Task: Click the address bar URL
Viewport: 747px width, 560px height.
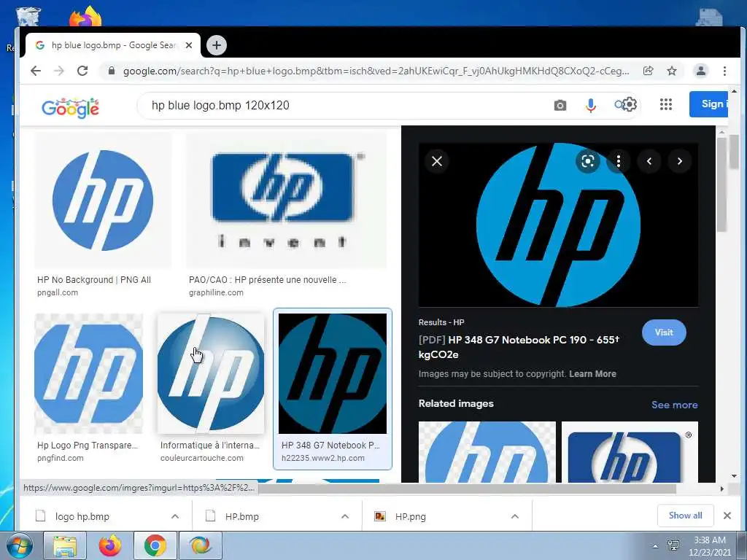Action: (x=376, y=71)
